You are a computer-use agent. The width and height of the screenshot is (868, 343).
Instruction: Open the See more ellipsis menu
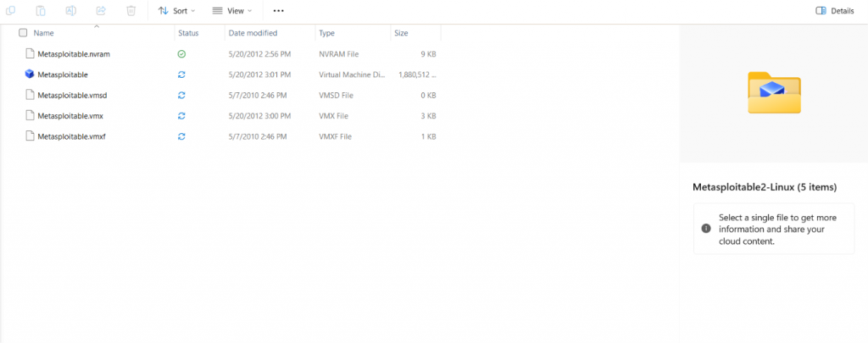278,10
